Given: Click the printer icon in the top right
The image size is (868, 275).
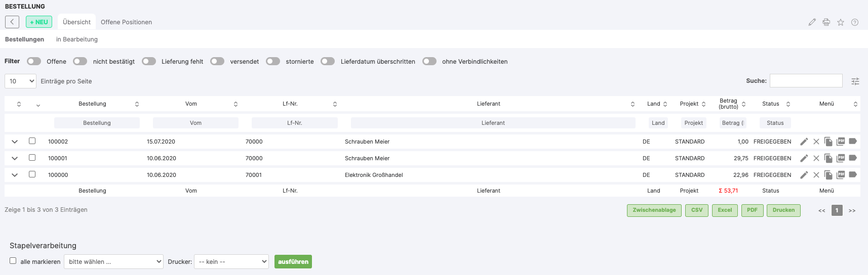Looking at the screenshot, I should (x=826, y=22).
